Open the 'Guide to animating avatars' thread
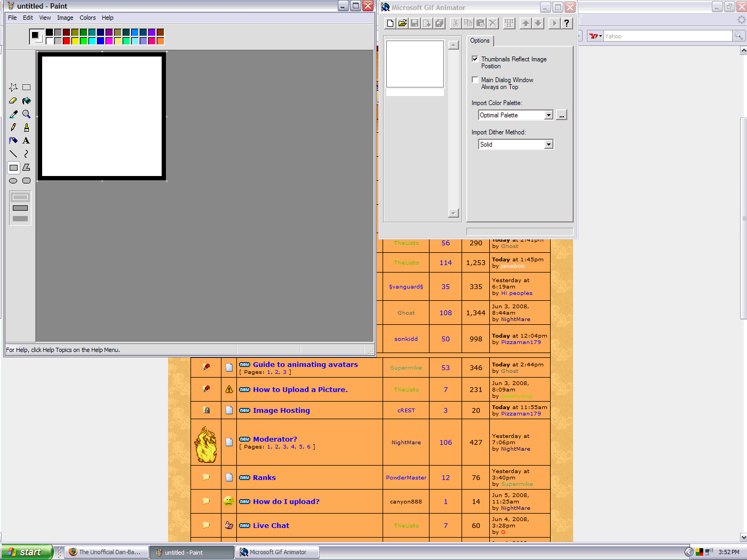Image resolution: width=747 pixels, height=560 pixels. coord(306,365)
